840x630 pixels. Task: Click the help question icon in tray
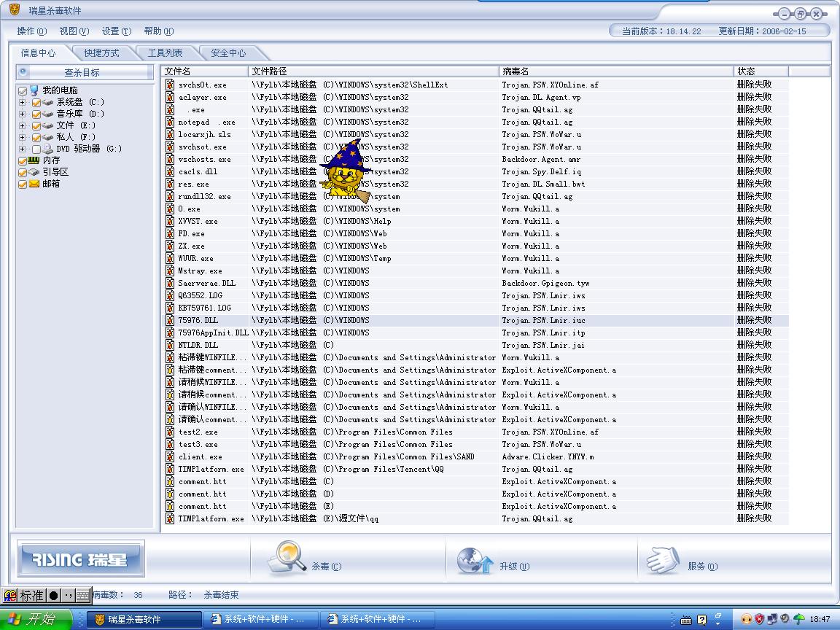701,620
